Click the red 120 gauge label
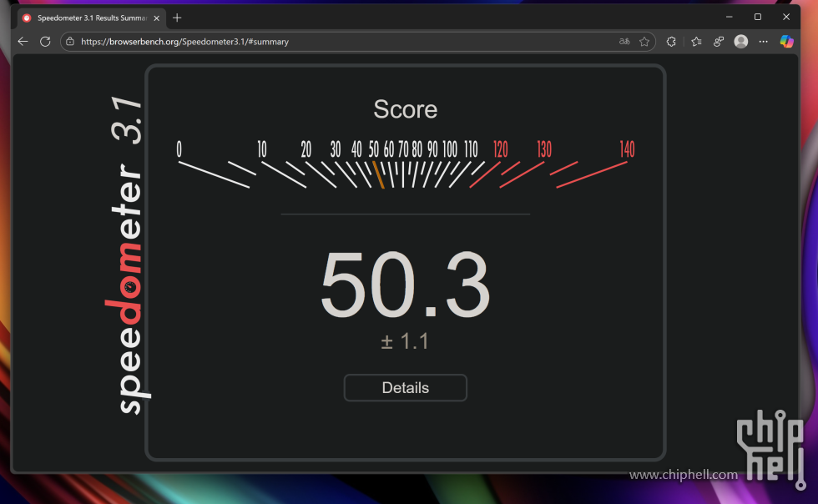The width and height of the screenshot is (818, 504). pos(500,149)
